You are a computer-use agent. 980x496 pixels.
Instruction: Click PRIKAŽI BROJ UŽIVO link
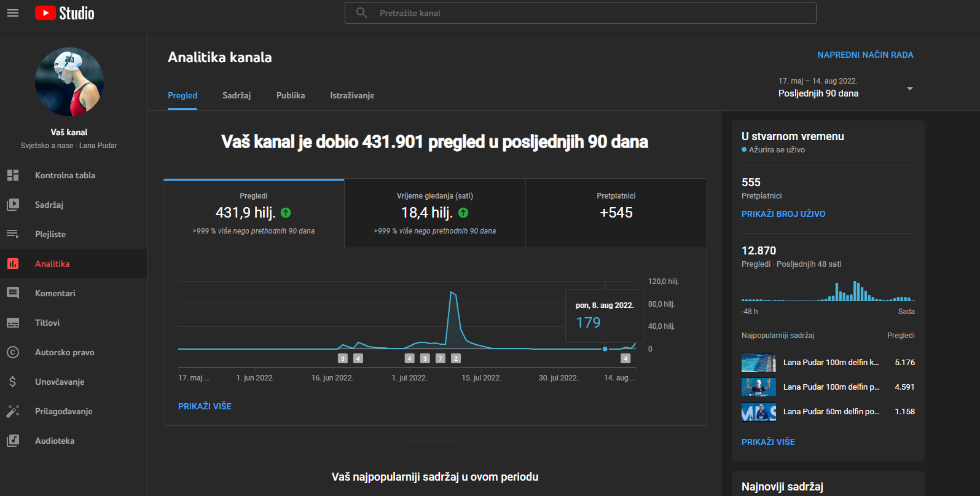783,214
